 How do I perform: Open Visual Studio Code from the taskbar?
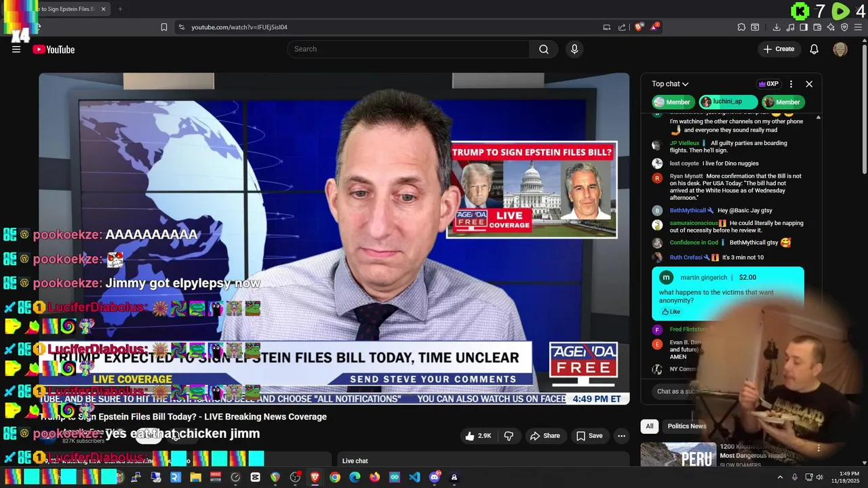pos(414,477)
